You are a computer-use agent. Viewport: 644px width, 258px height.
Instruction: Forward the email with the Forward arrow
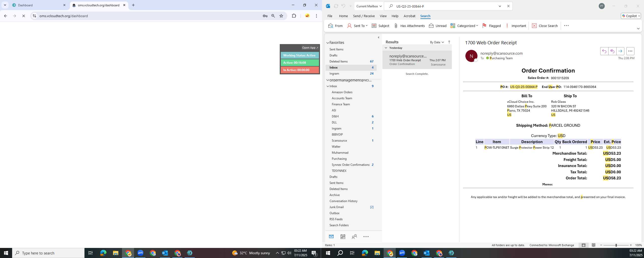[x=620, y=51]
